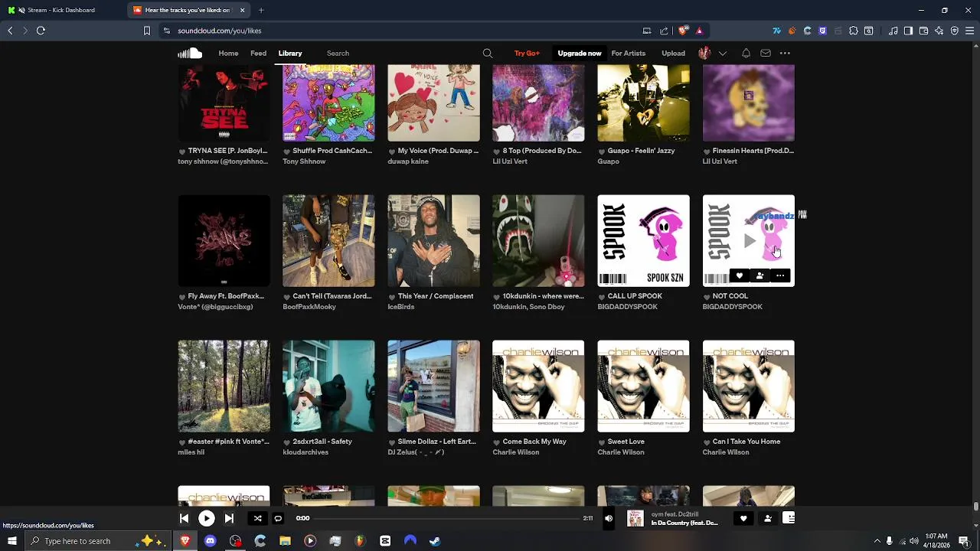The image size is (980, 551).
Task: Open the TRYNA SEE track cover
Action: pos(224,103)
